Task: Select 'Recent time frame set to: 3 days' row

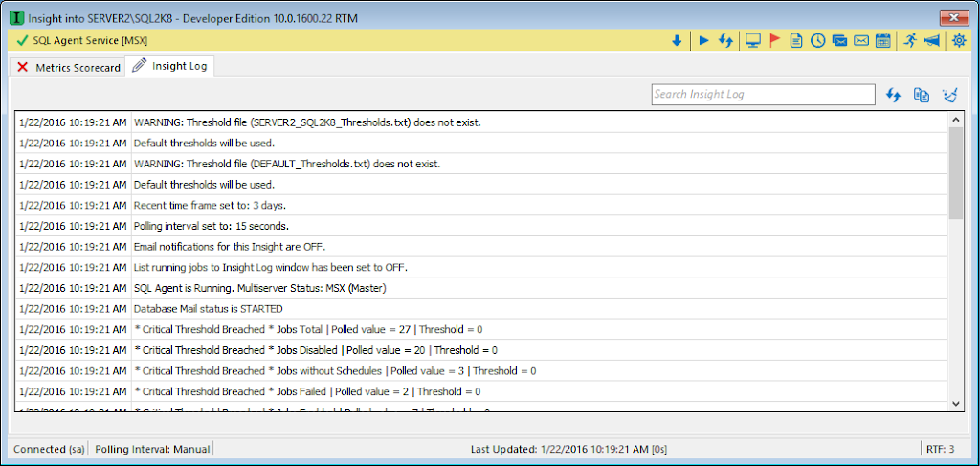Action: pos(481,205)
